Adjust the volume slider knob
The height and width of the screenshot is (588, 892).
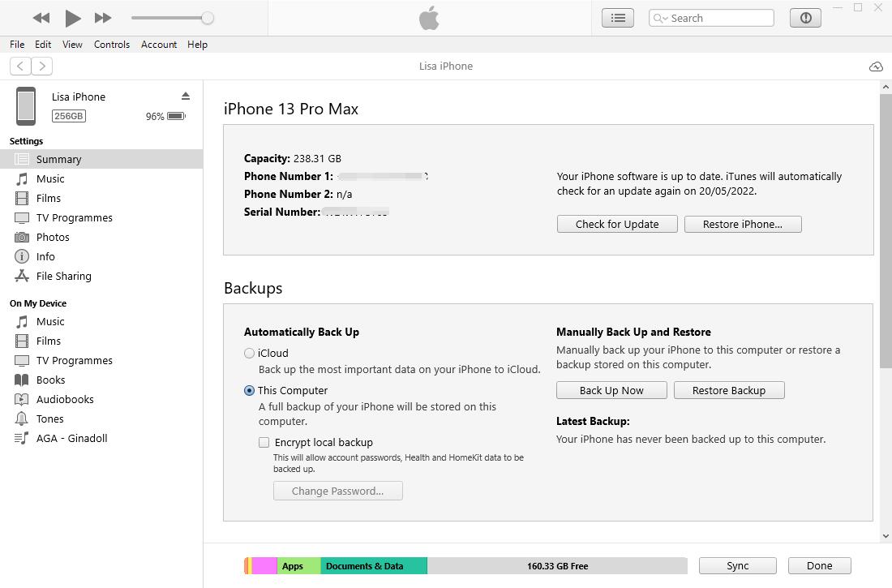point(208,18)
